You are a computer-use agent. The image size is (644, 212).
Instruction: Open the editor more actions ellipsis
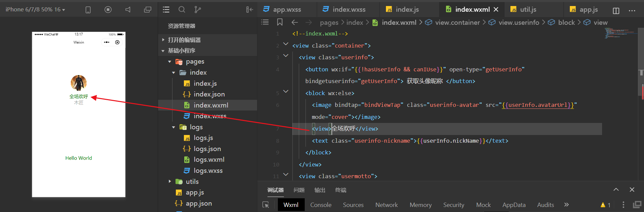[632, 11]
